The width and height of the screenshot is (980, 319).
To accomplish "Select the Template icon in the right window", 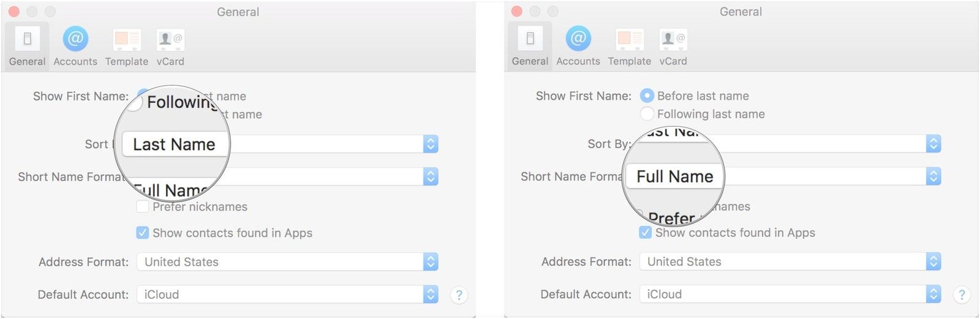I will [630, 39].
